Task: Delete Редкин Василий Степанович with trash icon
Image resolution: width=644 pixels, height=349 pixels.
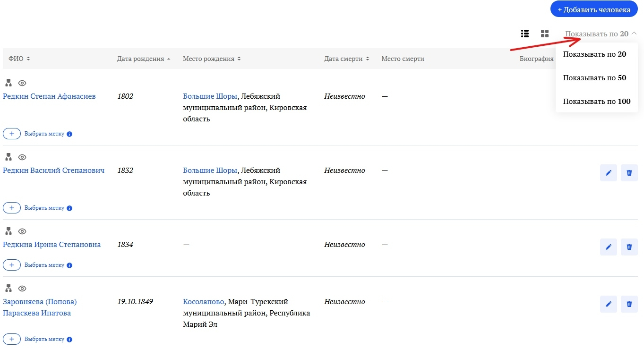Action: click(x=629, y=173)
